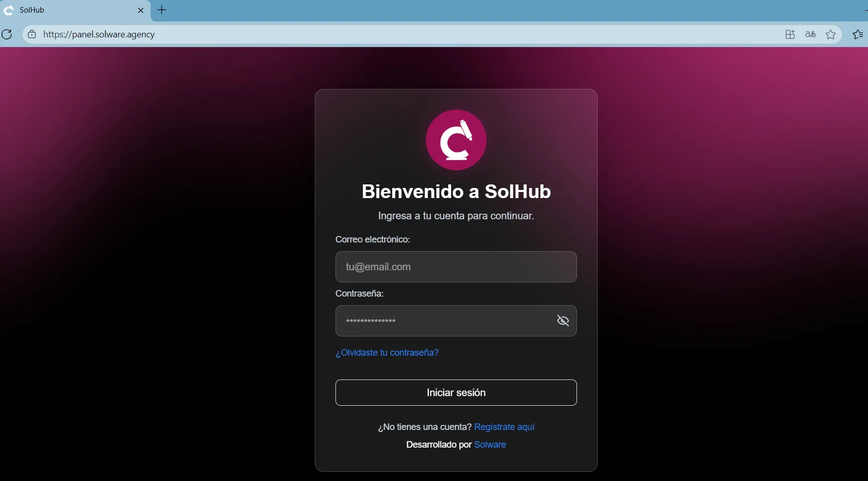Close the SolHub tab
Viewport: 868px width, 481px height.
click(140, 10)
